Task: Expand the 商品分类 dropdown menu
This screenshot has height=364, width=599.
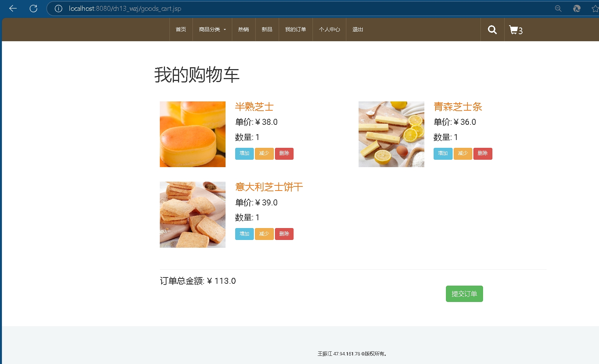Action: (212, 29)
